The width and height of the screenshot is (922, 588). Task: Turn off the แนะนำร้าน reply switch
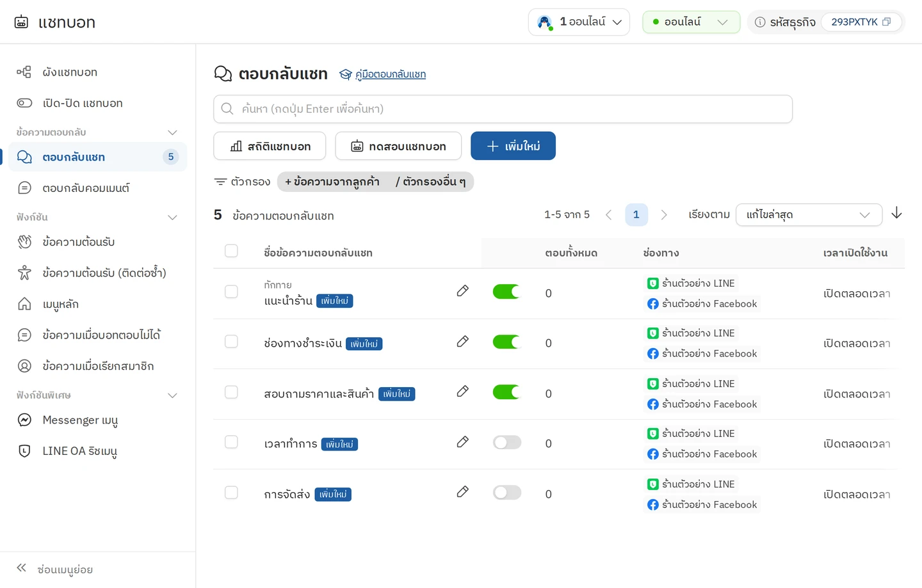506,292
